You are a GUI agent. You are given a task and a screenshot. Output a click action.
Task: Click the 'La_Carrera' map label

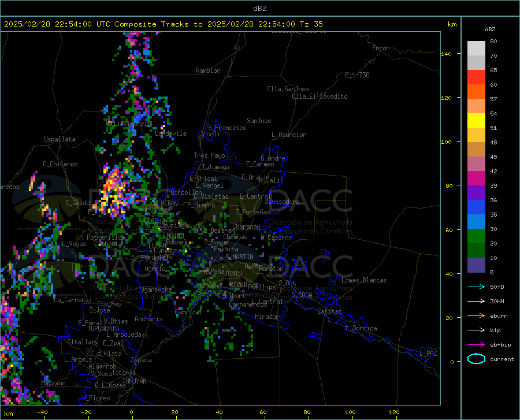tap(71, 300)
